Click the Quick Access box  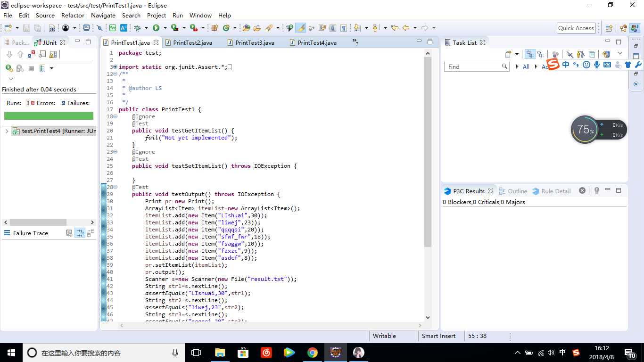pyautogui.click(x=576, y=28)
